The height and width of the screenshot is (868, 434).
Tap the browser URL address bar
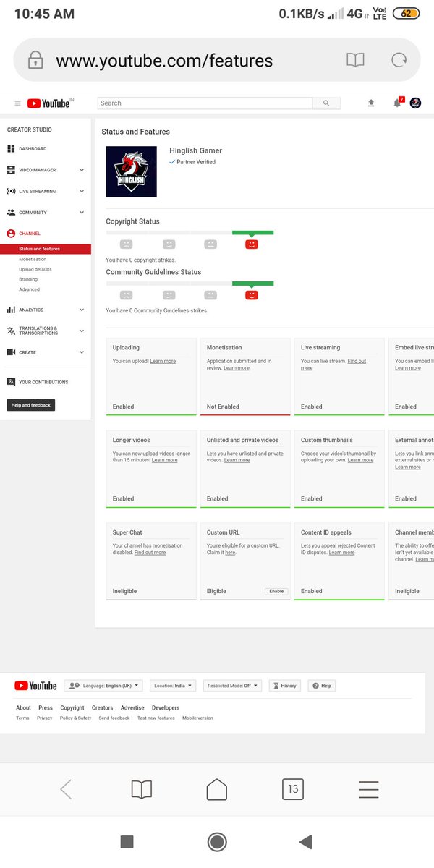point(217,60)
